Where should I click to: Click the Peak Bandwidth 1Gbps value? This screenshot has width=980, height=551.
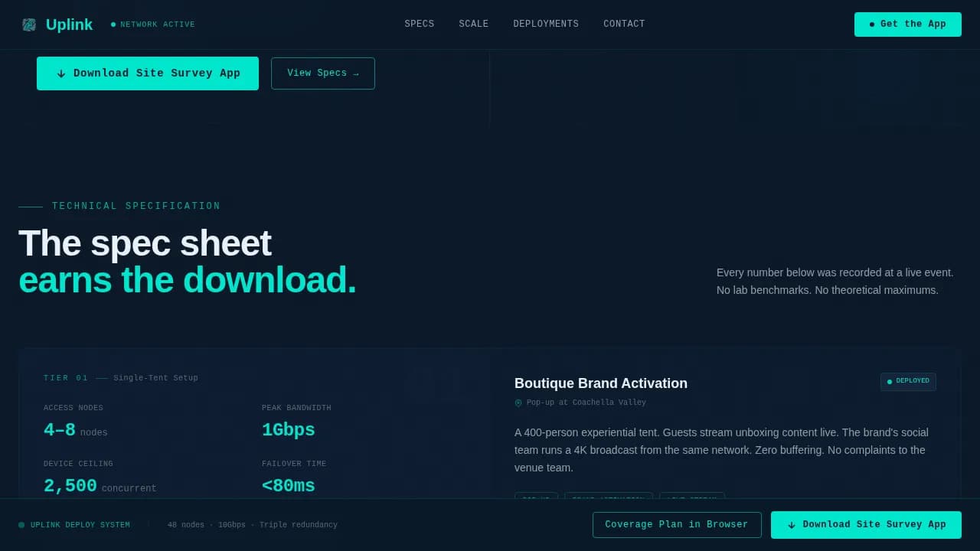pos(289,430)
